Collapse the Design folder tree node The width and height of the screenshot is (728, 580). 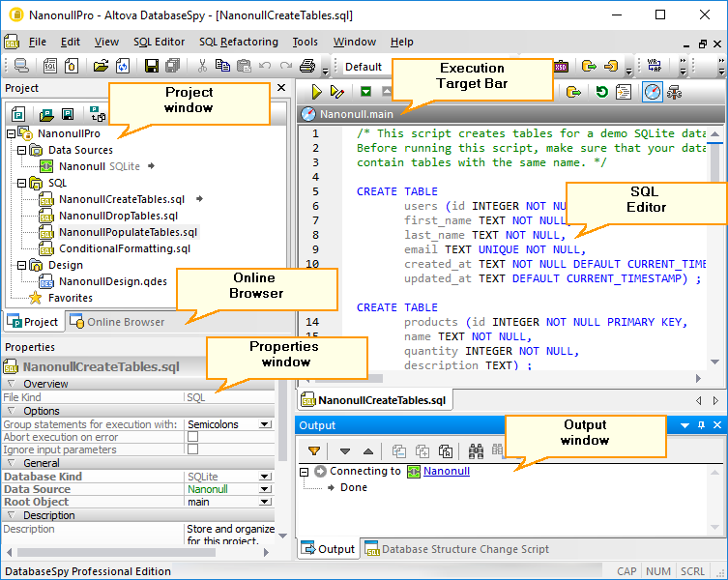[21, 266]
